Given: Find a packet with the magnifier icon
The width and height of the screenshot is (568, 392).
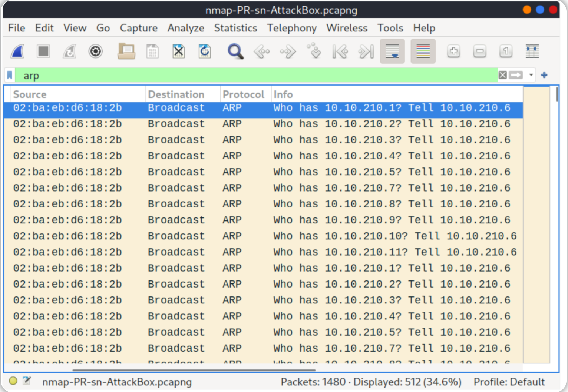Looking at the screenshot, I should pos(235,51).
